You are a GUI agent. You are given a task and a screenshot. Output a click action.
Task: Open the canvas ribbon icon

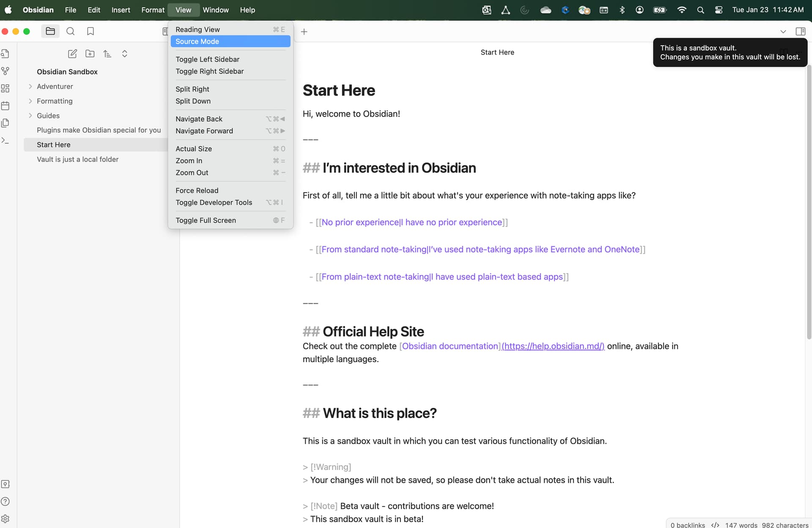[x=5, y=88]
